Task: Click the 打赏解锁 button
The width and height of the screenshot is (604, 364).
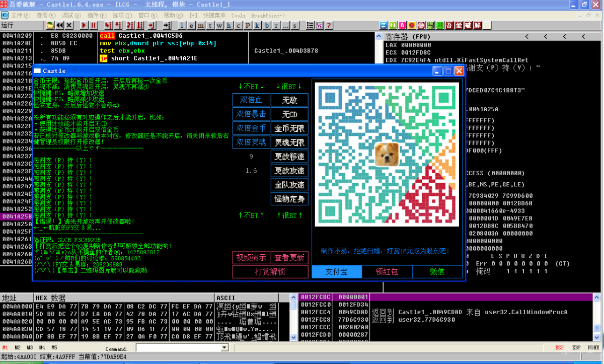Action: (x=270, y=272)
